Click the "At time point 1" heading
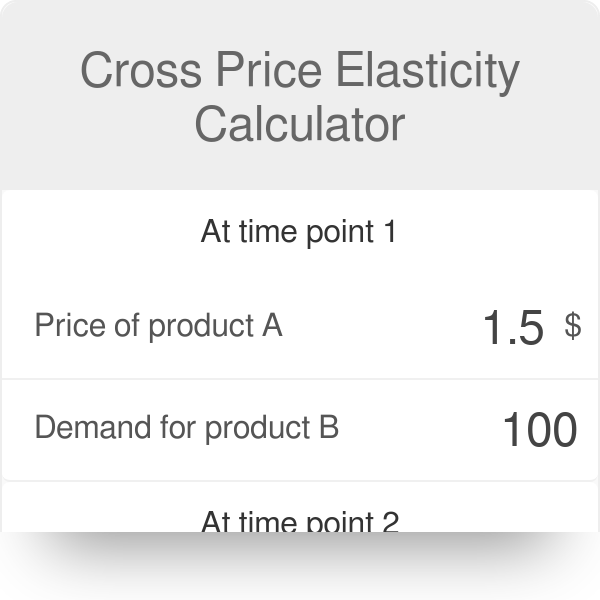Screen dimensions: 600x600 (299, 232)
